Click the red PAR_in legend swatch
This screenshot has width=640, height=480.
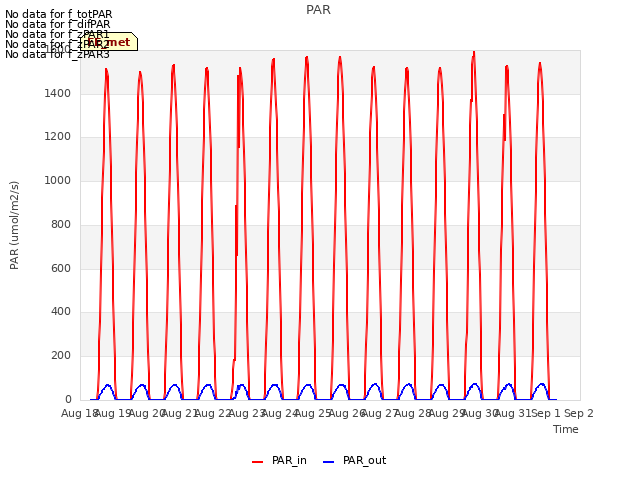point(258,462)
